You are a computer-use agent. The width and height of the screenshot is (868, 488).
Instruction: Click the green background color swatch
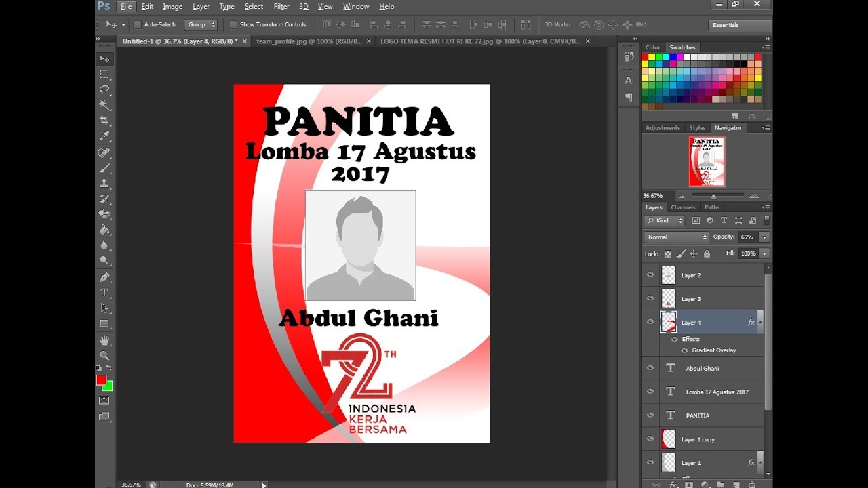tap(109, 387)
